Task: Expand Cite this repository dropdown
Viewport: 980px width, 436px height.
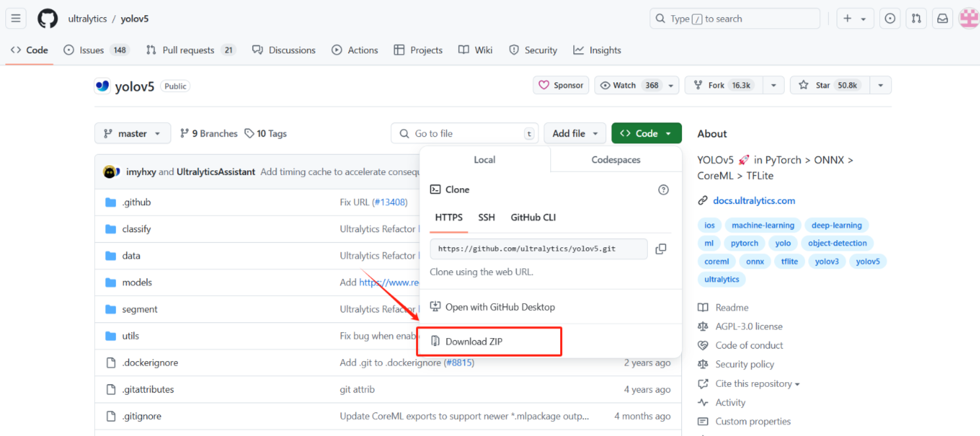Action: pyautogui.click(x=757, y=384)
